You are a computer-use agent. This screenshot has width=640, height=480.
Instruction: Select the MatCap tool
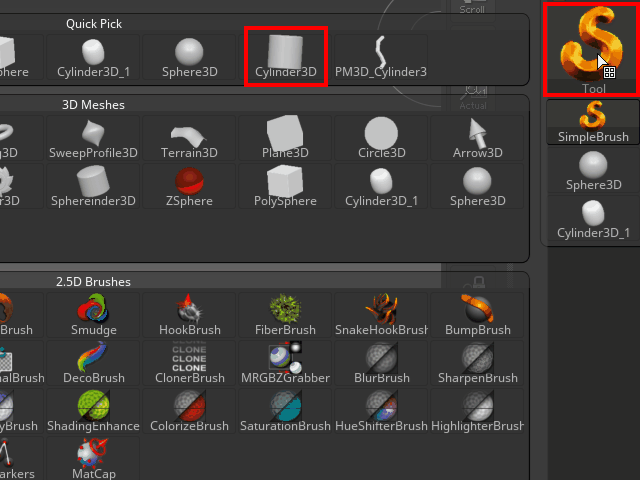pos(93,459)
